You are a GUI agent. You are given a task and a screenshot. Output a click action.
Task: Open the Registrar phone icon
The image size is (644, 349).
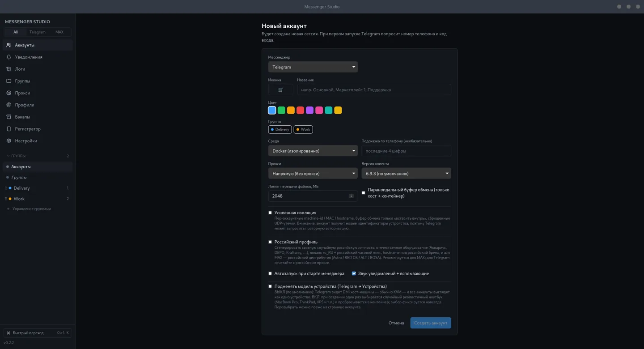point(8,129)
